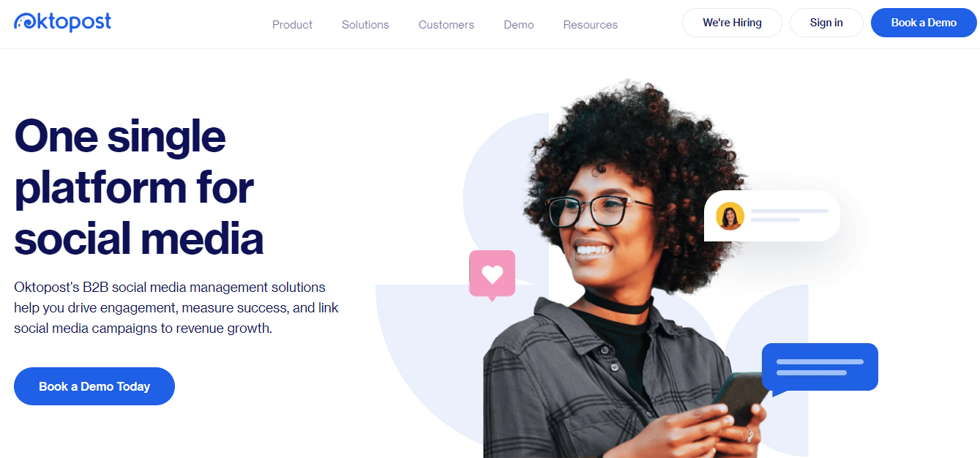Click the We're Hiring button

pyautogui.click(x=732, y=23)
